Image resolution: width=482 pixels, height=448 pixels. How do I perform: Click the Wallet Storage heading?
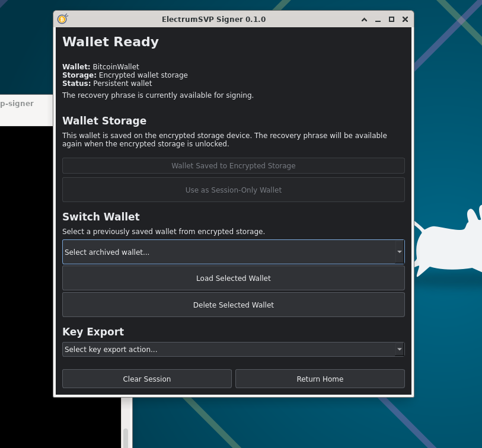(x=104, y=121)
